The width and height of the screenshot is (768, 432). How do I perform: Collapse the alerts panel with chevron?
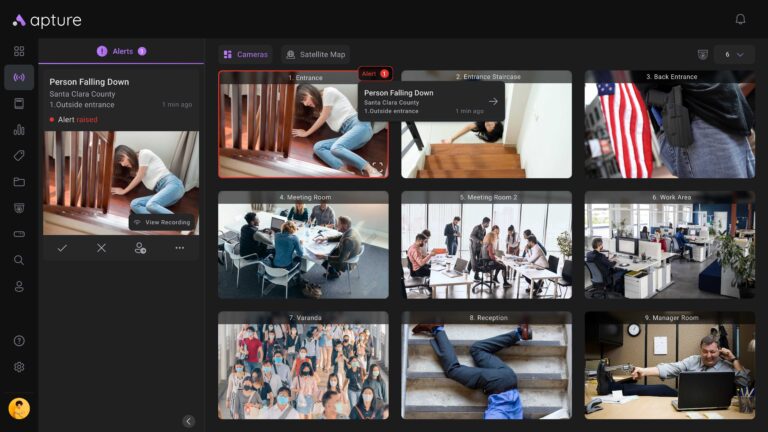(x=188, y=421)
